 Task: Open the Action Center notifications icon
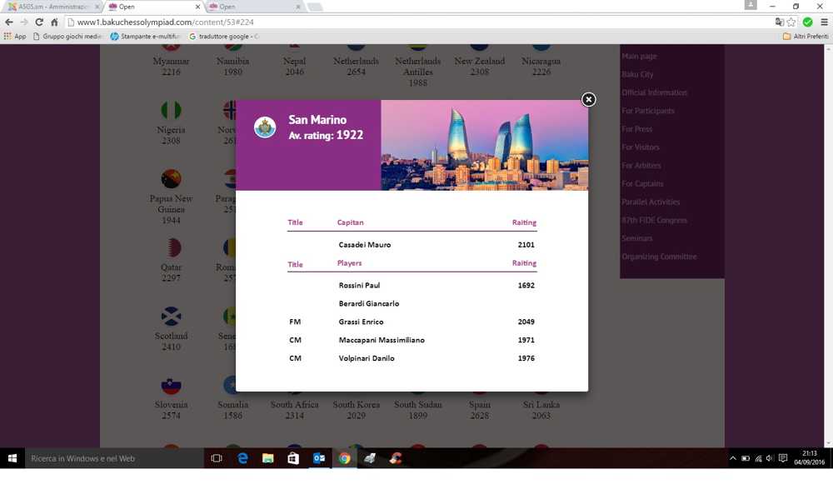[782, 458]
